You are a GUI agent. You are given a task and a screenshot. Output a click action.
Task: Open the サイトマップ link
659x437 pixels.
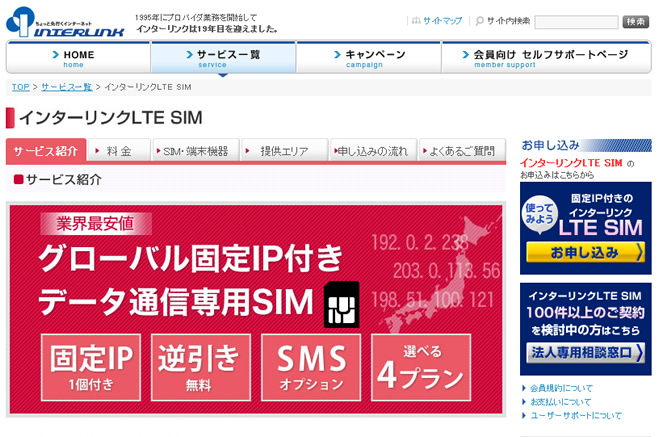coord(442,20)
